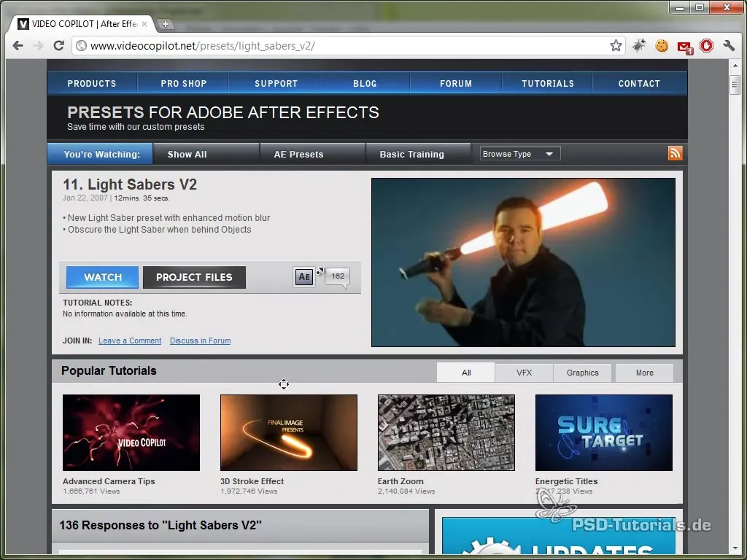
Task: Click the 11. Light Sabers V2 heading
Action: pyautogui.click(x=130, y=184)
